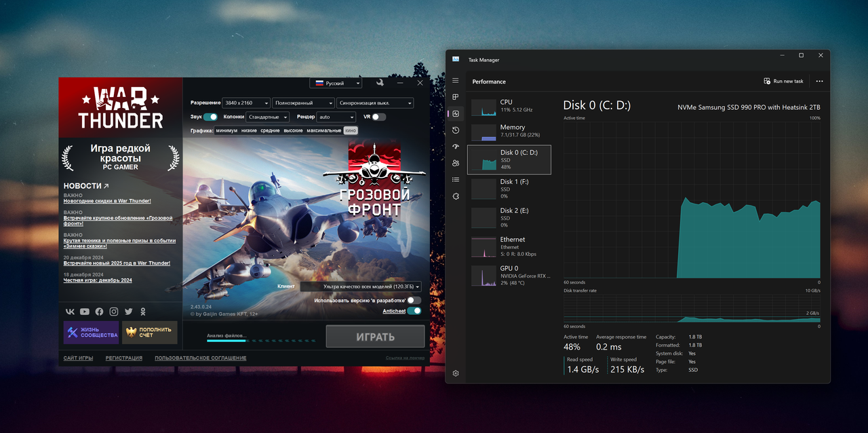Select Performance page icon in Task Manager sidebar

tap(456, 113)
